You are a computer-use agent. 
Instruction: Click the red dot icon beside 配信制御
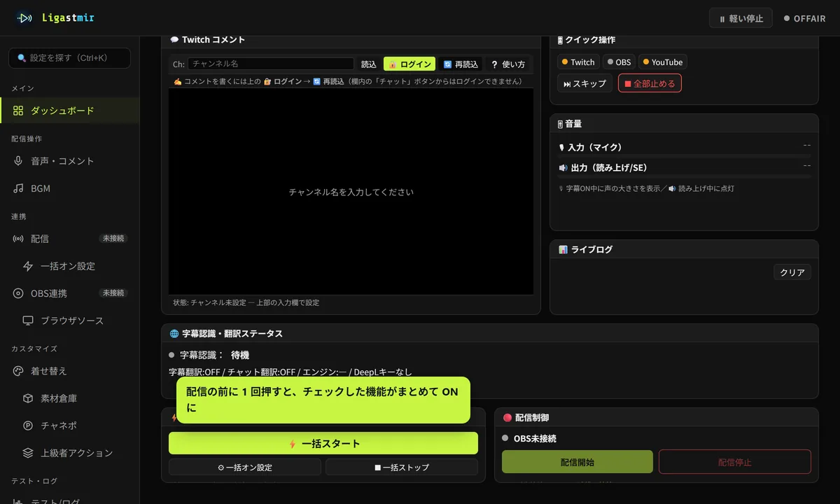(507, 418)
